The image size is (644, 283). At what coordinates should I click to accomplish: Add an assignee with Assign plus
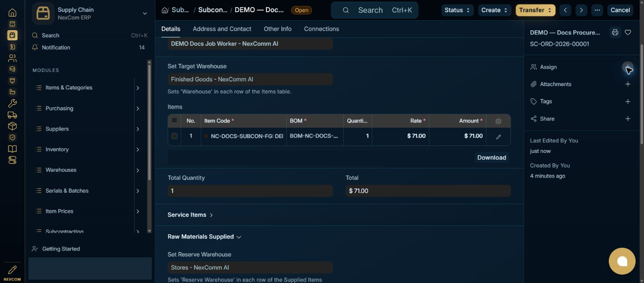(x=628, y=67)
